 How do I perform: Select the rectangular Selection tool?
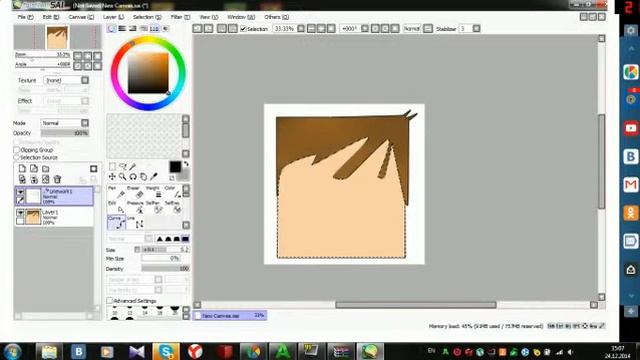click(112, 167)
